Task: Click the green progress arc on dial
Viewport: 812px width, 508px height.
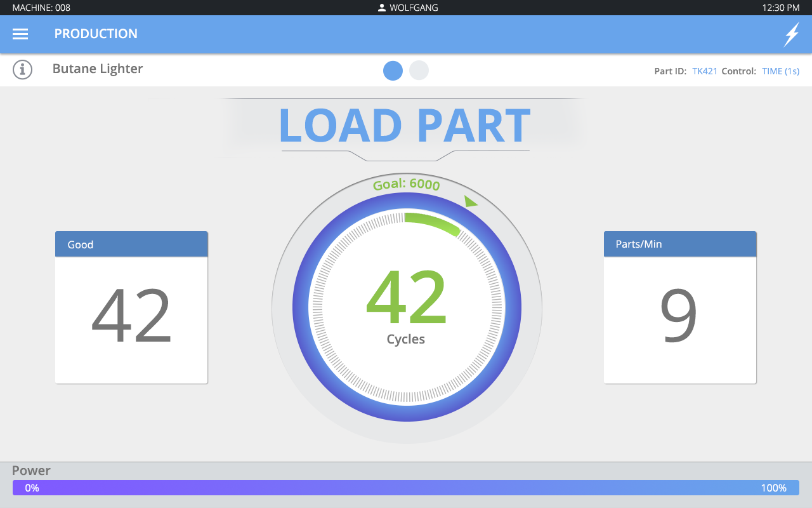Action: 433,222
